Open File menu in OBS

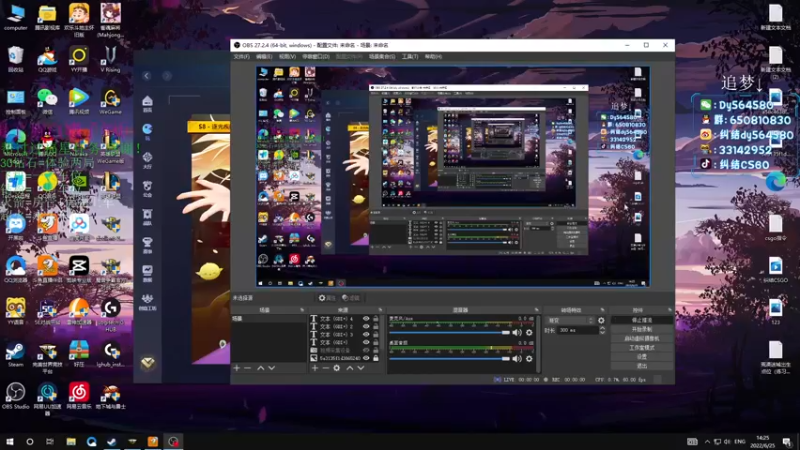coord(241,57)
